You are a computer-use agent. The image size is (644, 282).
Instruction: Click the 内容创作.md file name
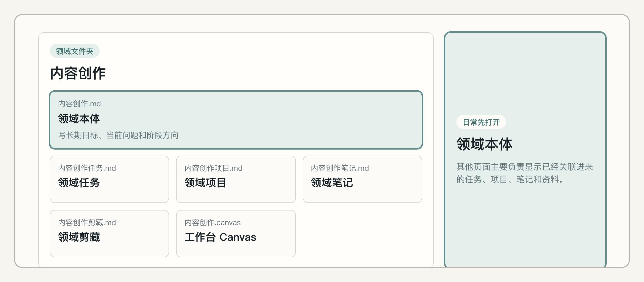pos(79,104)
